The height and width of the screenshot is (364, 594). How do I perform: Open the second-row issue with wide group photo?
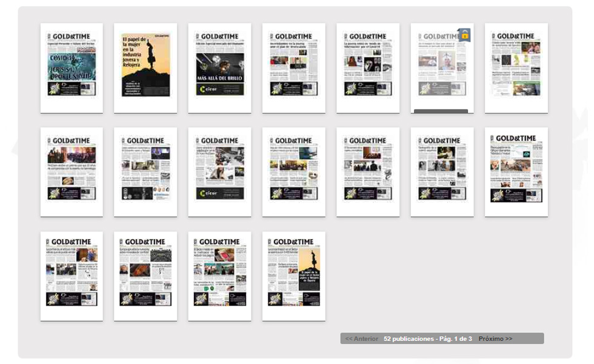click(72, 172)
